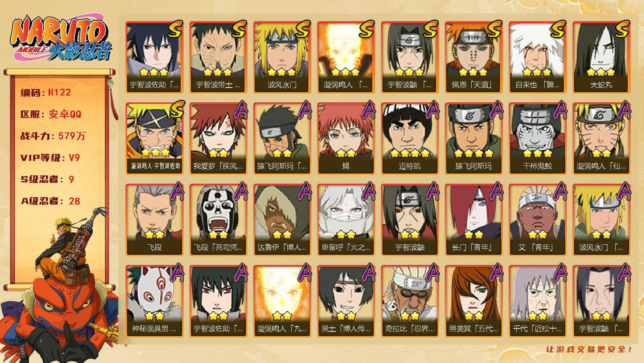Select the 蝎 A-rank ninja card
This screenshot has width=644, height=363.
pyautogui.click(x=346, y=139)
